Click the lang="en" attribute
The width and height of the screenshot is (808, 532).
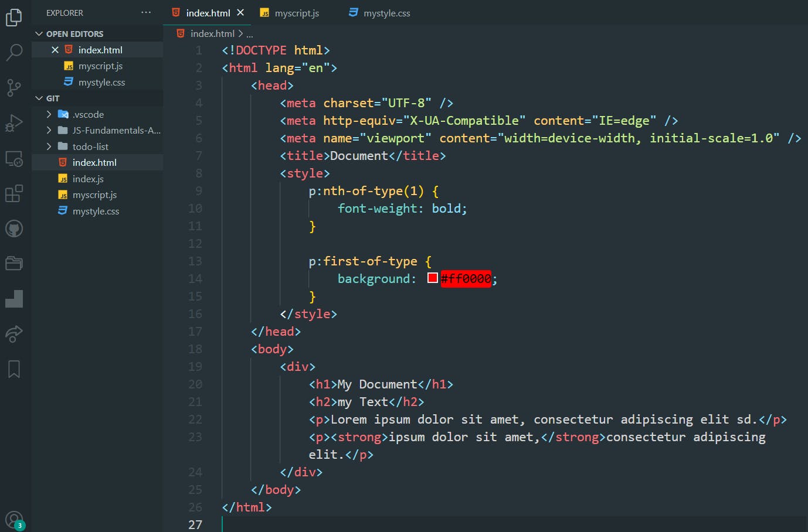[x=297, y=68]
